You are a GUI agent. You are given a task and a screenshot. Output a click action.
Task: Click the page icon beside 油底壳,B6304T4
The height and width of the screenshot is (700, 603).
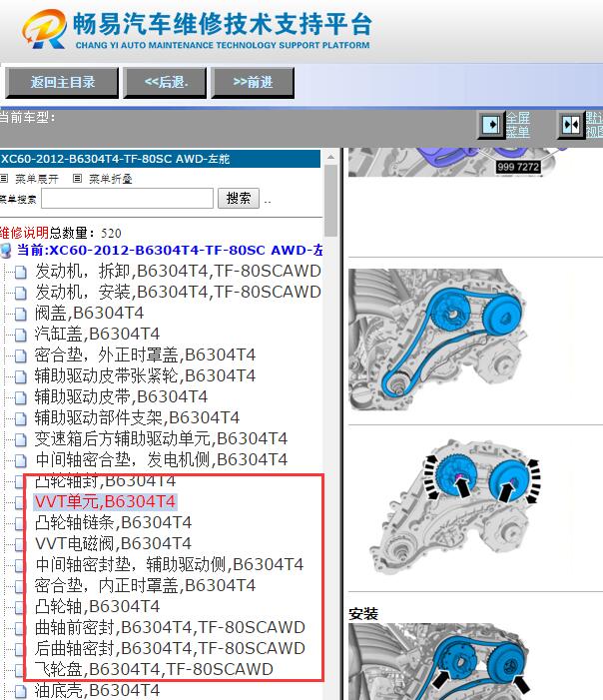click(x=21, y=692)
